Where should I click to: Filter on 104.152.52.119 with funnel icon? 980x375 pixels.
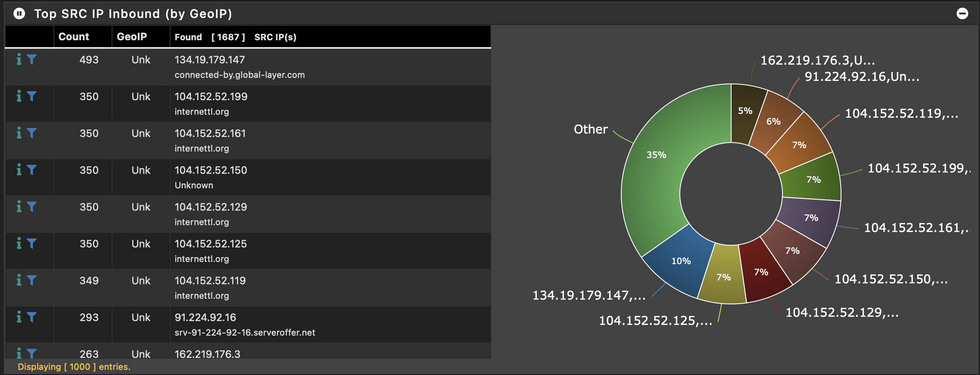coord(32,280)
